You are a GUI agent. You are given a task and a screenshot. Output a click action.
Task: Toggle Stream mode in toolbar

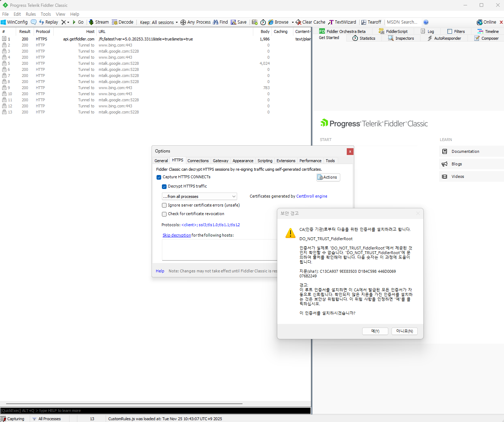tap(99, 22)
